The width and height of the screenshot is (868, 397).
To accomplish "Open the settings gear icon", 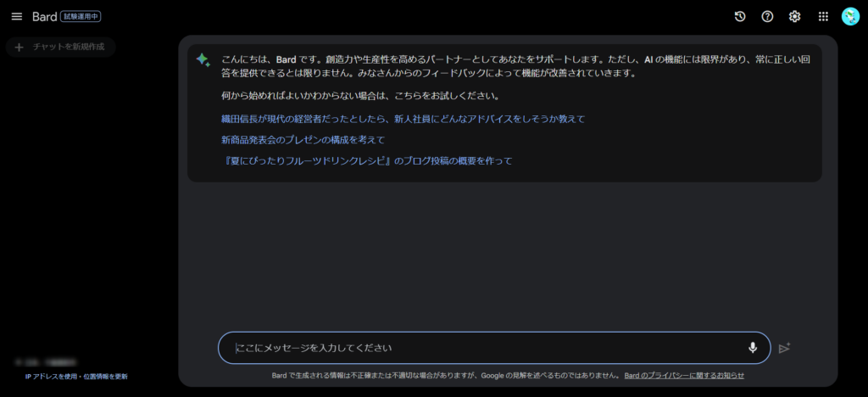I will (x=794, y=17).
